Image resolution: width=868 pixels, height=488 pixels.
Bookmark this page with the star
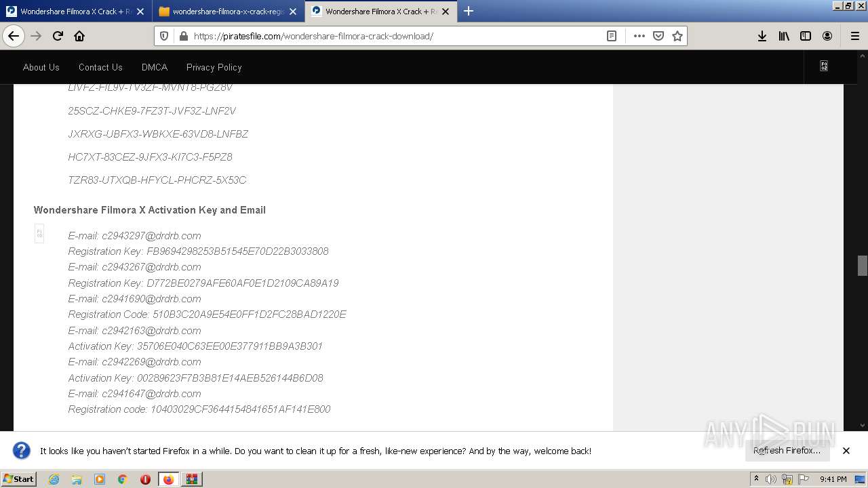tap(677, 36)
